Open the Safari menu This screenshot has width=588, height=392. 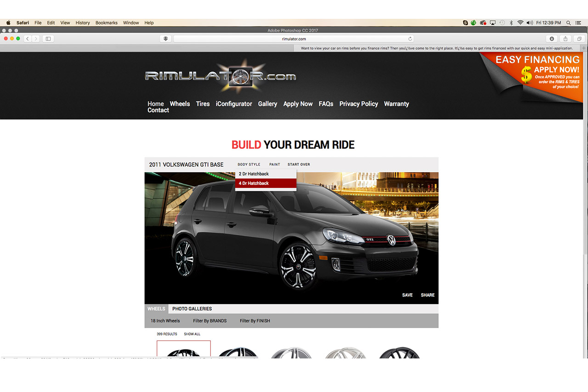(23, 23)
